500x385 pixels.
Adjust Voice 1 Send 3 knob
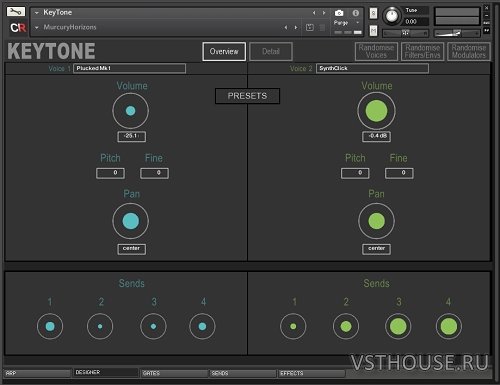point(153,326)
